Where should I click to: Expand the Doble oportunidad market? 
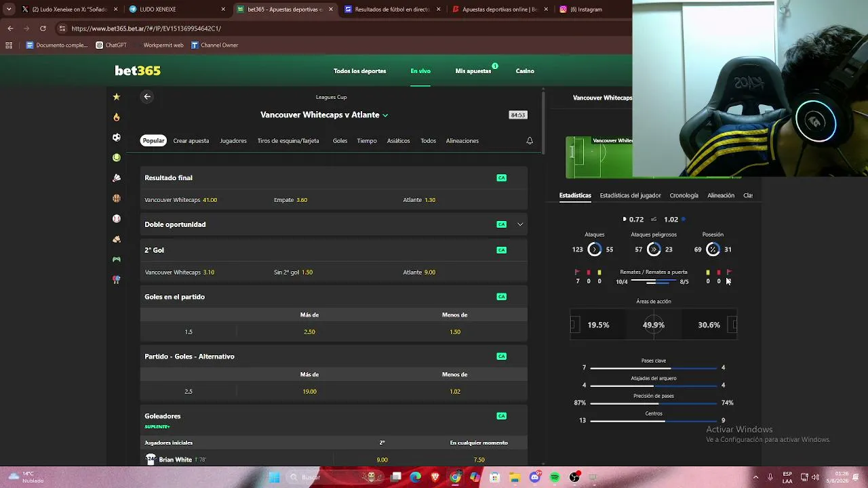334,224
